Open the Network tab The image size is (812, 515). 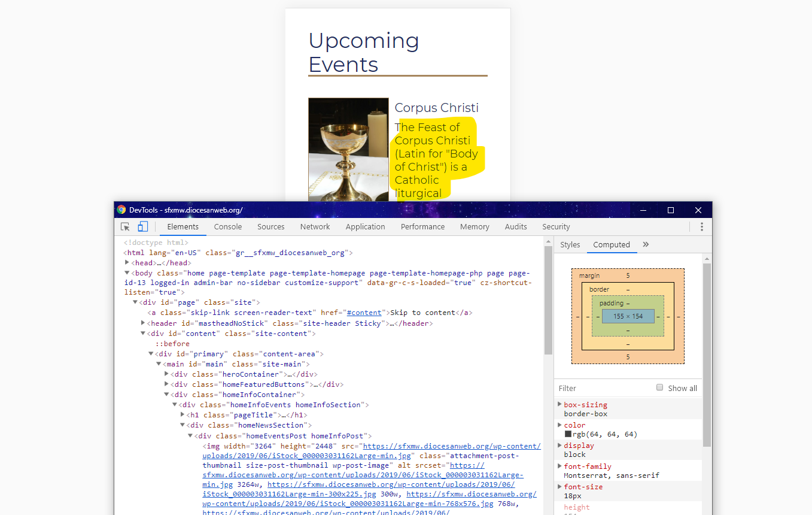[x=315, y=227]
